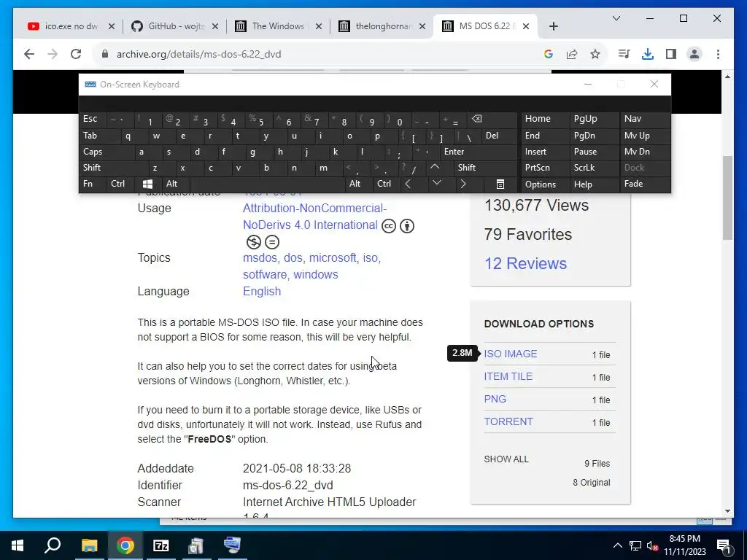This screenshot has width=747, height=560.
Task: Click the page vertical scrollbar thumb
Action: point(727,198)
